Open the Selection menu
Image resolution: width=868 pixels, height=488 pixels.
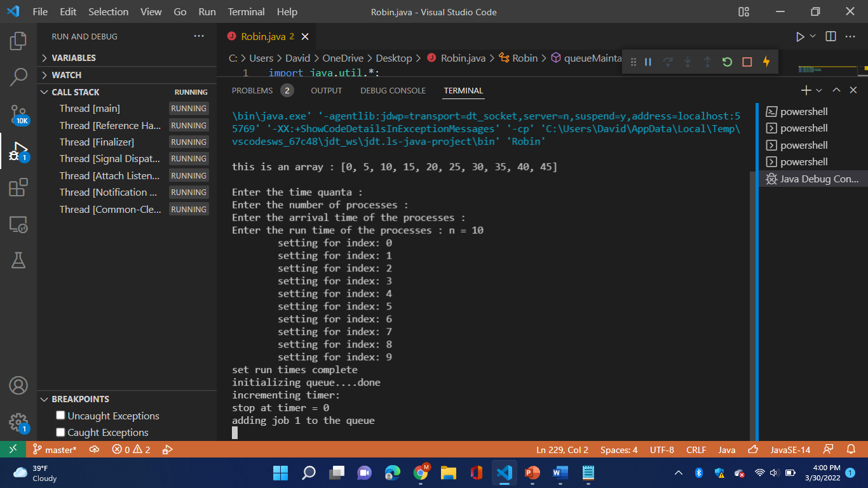tap(108, 12)
